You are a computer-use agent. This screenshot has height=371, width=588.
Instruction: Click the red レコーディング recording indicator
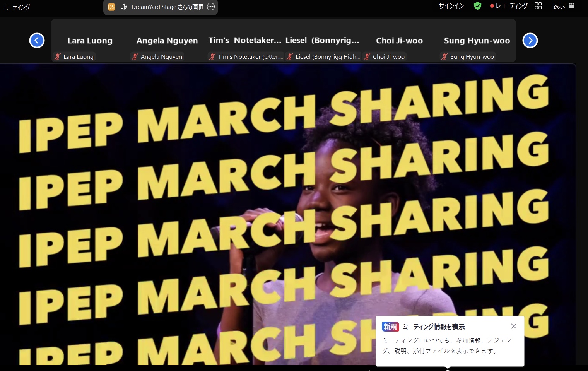509,6
